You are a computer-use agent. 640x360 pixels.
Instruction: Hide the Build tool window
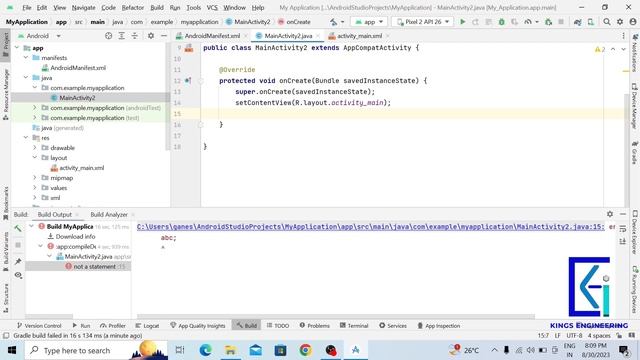click(x=623, y=214)
